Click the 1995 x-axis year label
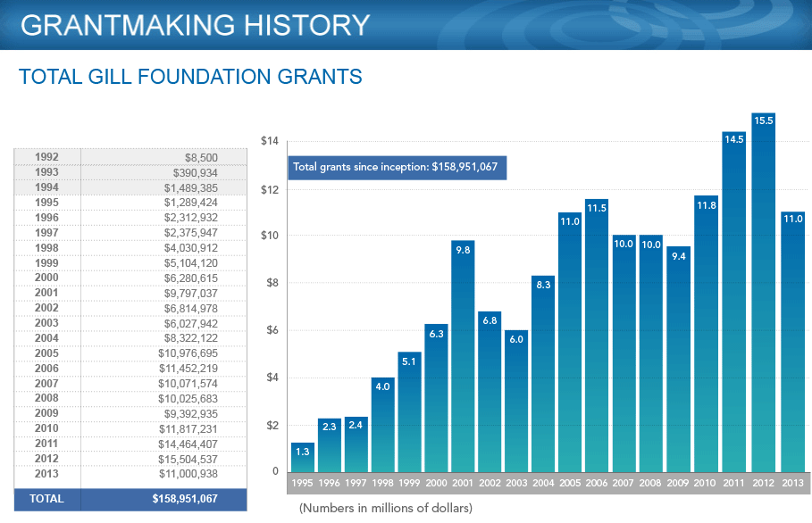The image size is (812, 523). [303, 483]
